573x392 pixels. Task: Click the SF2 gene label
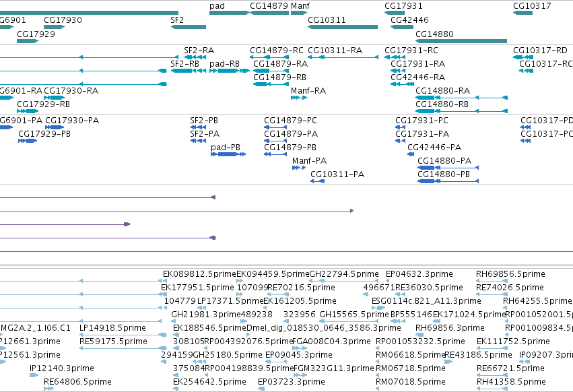[177, 20]
